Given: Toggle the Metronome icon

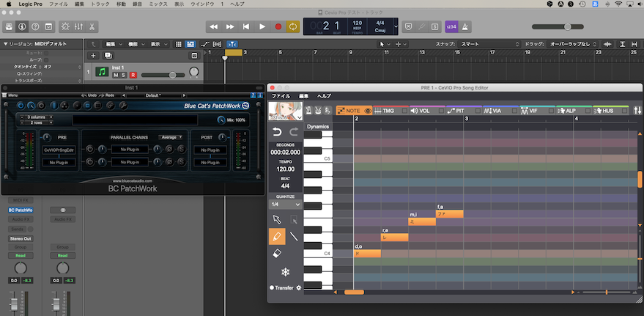Looking at the screenshot, I should point(465,26).
